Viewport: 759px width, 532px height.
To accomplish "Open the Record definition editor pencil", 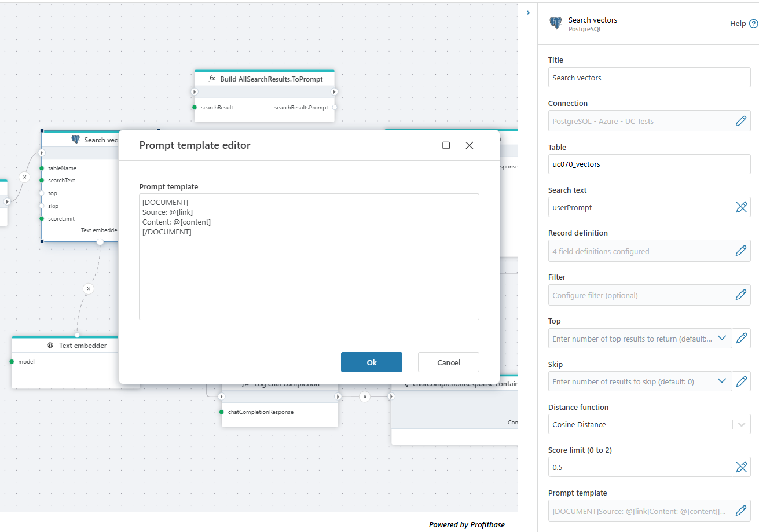I will pyautogui.click(x=740, y=251).
